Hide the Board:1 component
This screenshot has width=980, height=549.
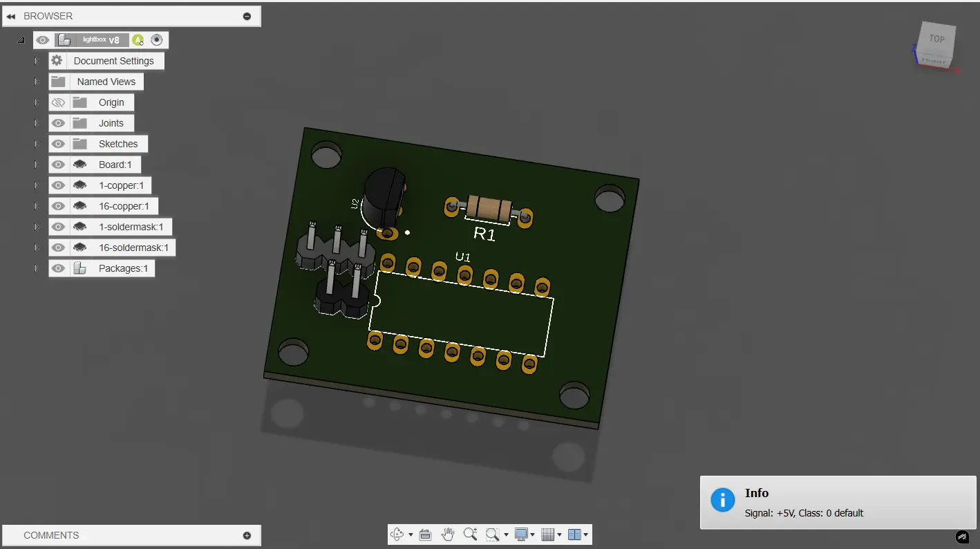tap(58, 165)
